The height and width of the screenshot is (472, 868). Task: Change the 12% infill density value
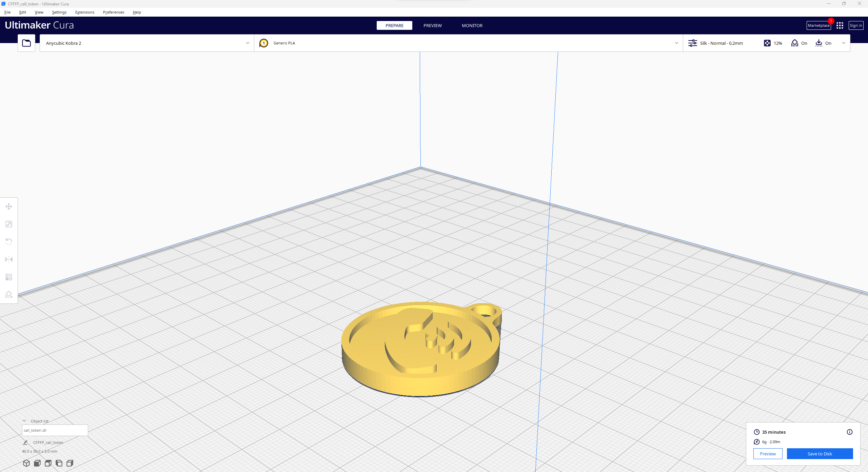pyautogui.click(x=773, y=43)
